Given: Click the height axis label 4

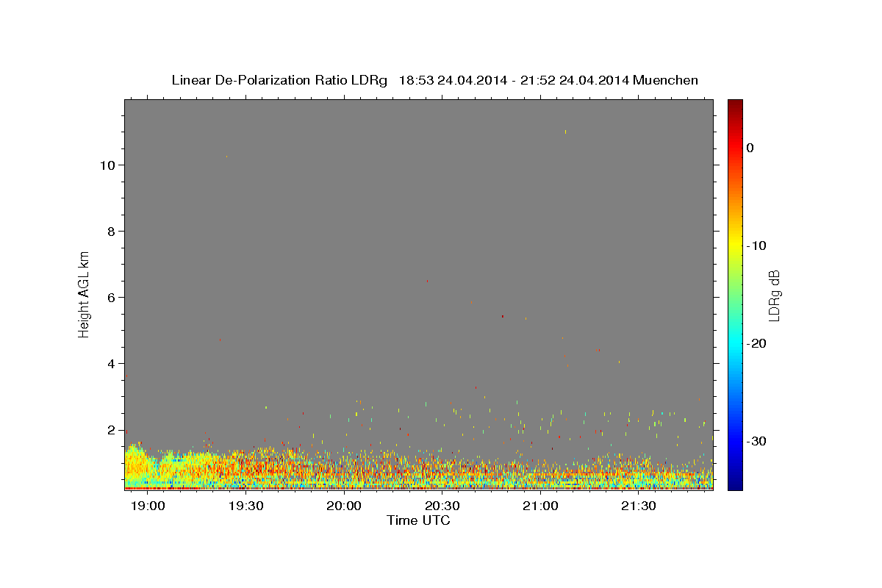Looking at the screenshot, I should click(x=112, y=364).
